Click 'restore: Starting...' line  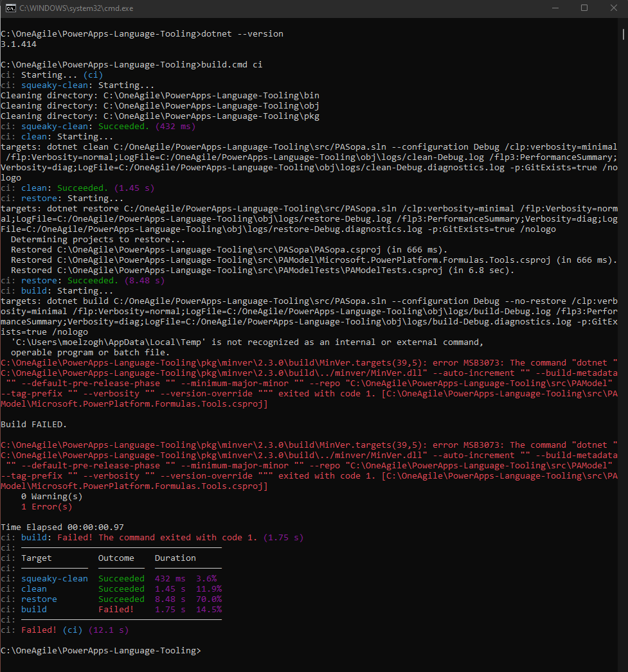pos(62,199)
